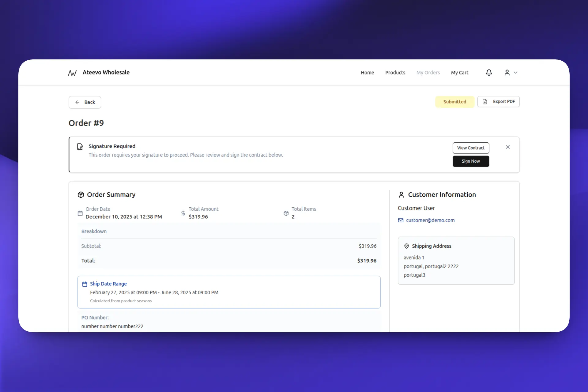Click the avenida 1 address line

(x=414, y=258)
